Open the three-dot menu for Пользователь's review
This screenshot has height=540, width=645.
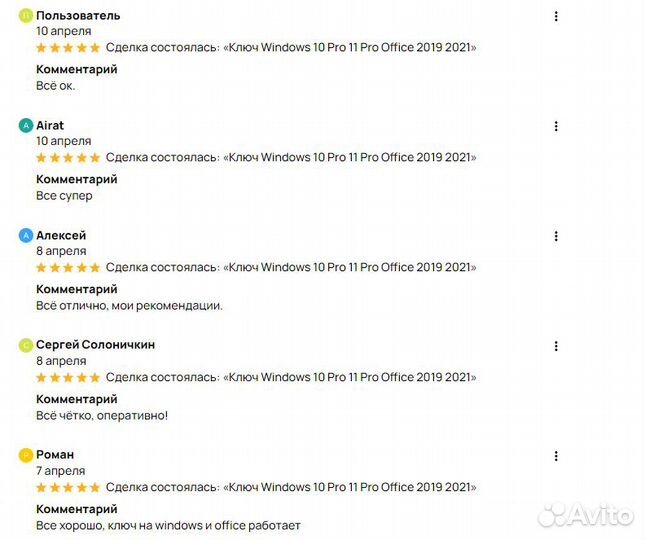pyautogui.click(x=556, y=16)
